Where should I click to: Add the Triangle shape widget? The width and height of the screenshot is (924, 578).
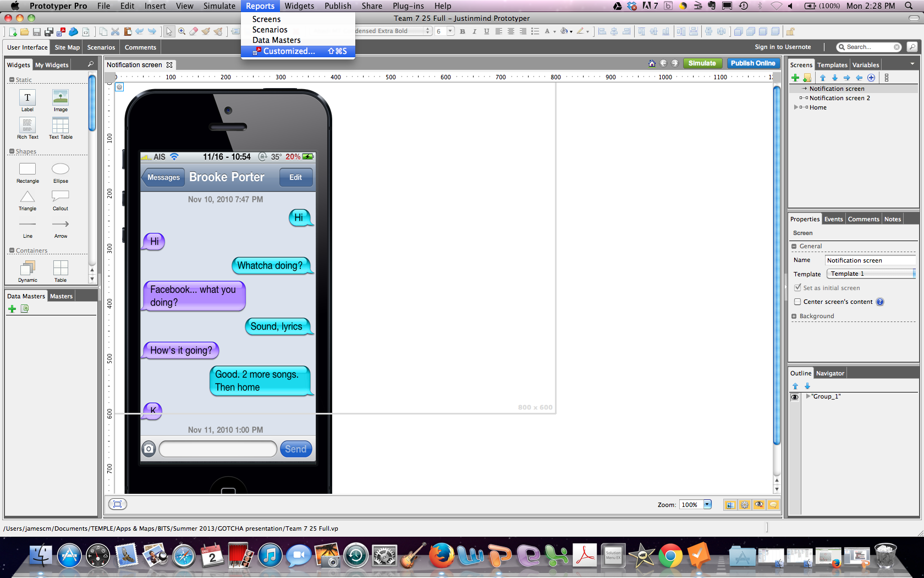(x=28, y=200)
